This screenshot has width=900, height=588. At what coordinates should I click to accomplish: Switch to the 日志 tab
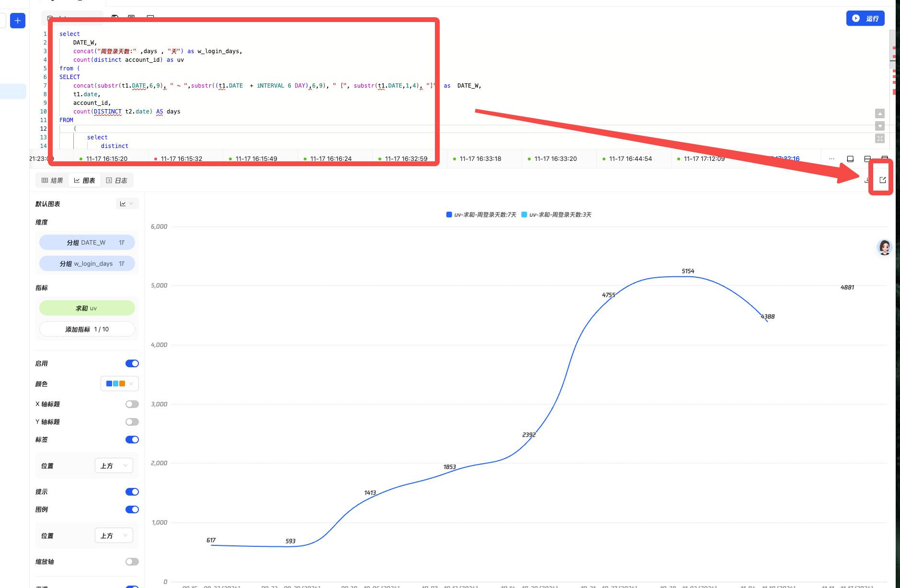(x=116, y=181)
